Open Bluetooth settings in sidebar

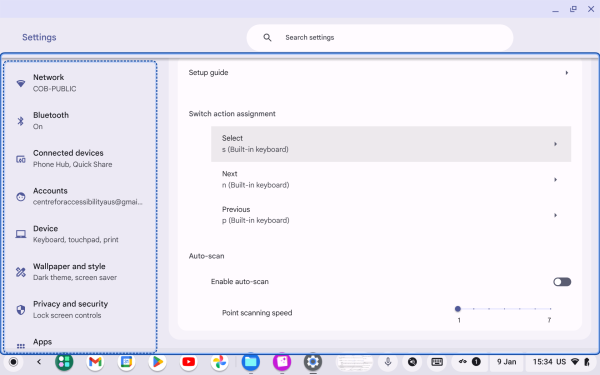80,121
